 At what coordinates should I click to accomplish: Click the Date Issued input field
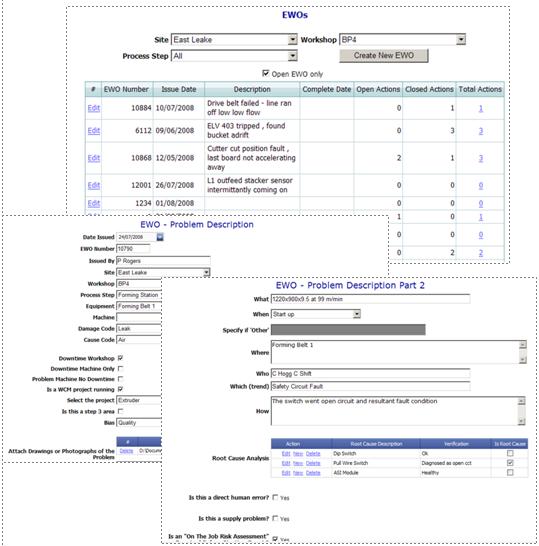(x=136, y=237)
